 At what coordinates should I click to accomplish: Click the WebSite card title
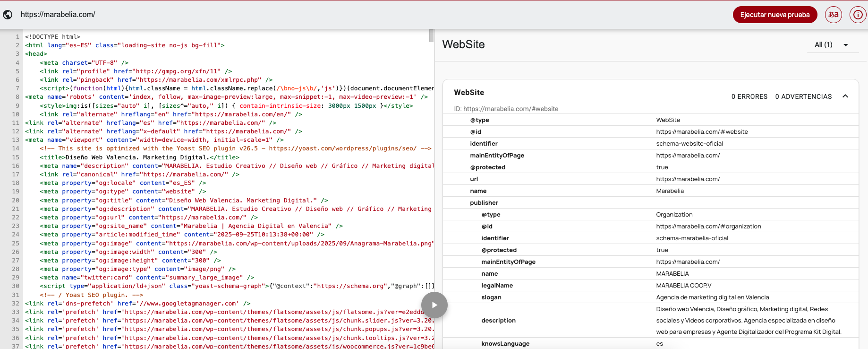pyautogui.click(x=468, y=93)
